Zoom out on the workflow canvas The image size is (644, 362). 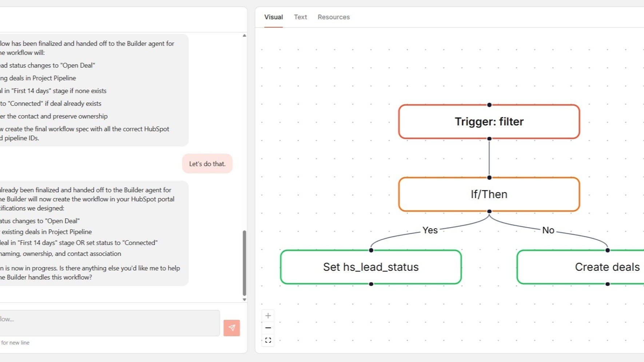[268, 328]
